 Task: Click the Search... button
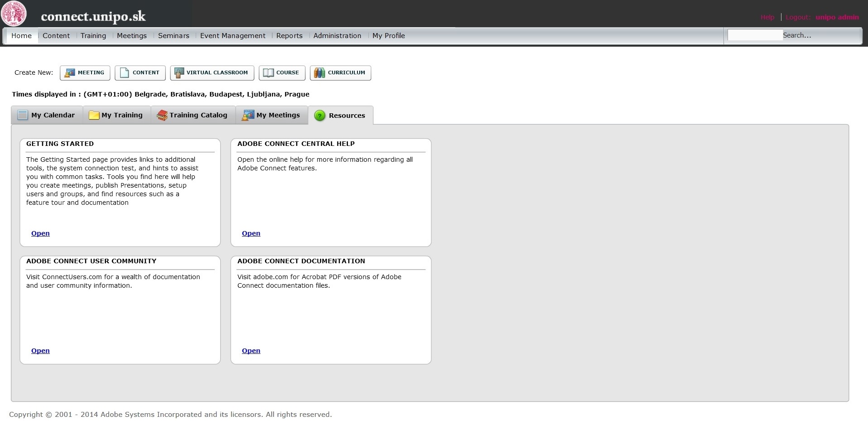pos(797,35)
